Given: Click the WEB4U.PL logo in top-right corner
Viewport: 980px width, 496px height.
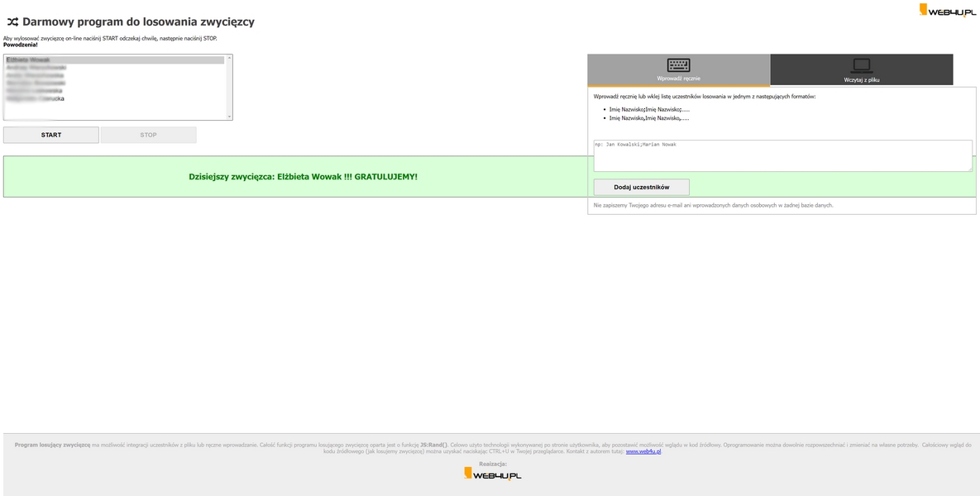Looking at the screenshot, I should pos(947,11).
